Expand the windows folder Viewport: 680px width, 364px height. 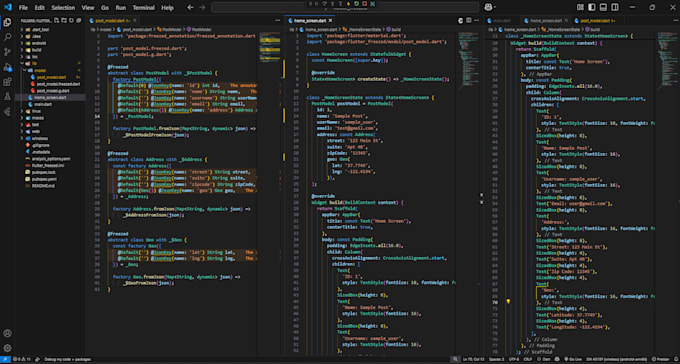[39, 138]
